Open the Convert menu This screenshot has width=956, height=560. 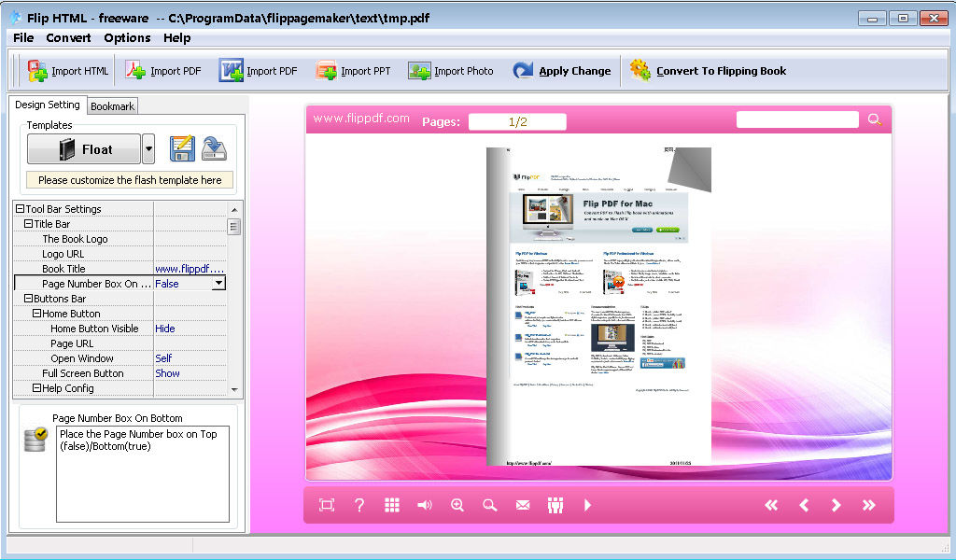click(68, 37)
